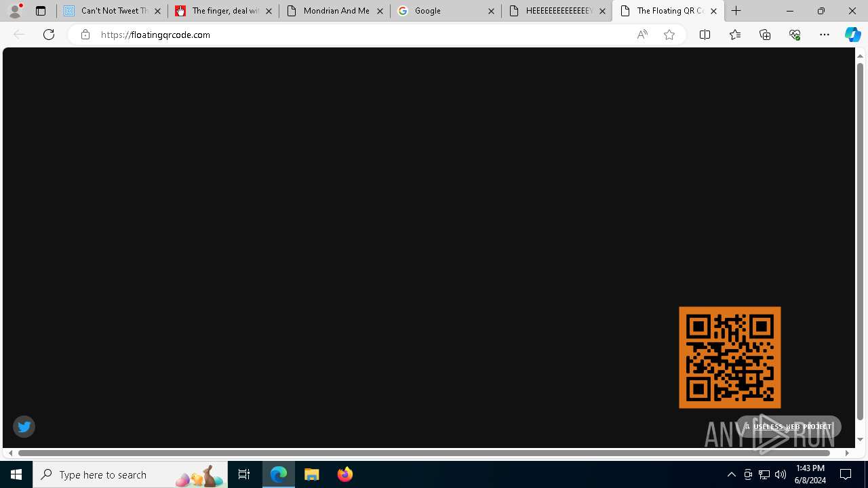Open a new tab with plus button

pyautogui.click(x=736, y=11)
